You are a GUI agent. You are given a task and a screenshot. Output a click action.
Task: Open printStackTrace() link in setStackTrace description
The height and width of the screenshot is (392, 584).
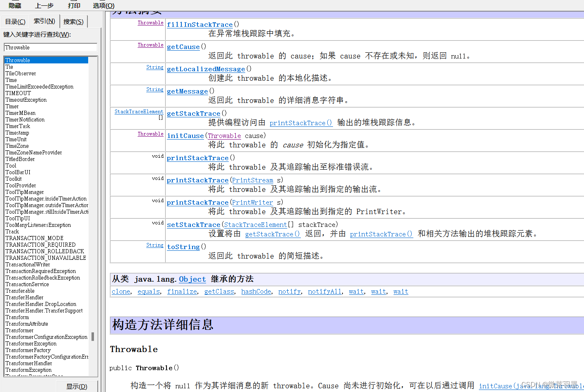pyautogui.click(x=381, y=234)
